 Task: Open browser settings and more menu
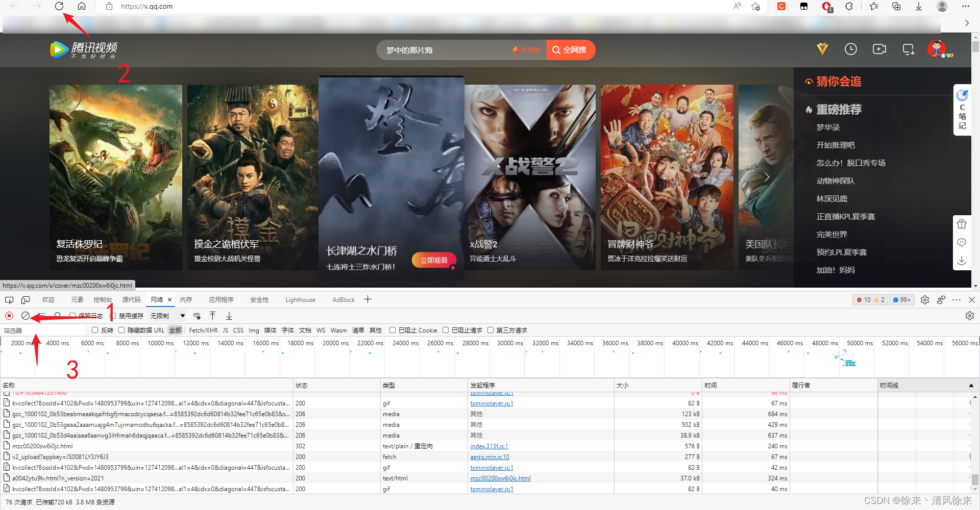(x=965, y=6)
